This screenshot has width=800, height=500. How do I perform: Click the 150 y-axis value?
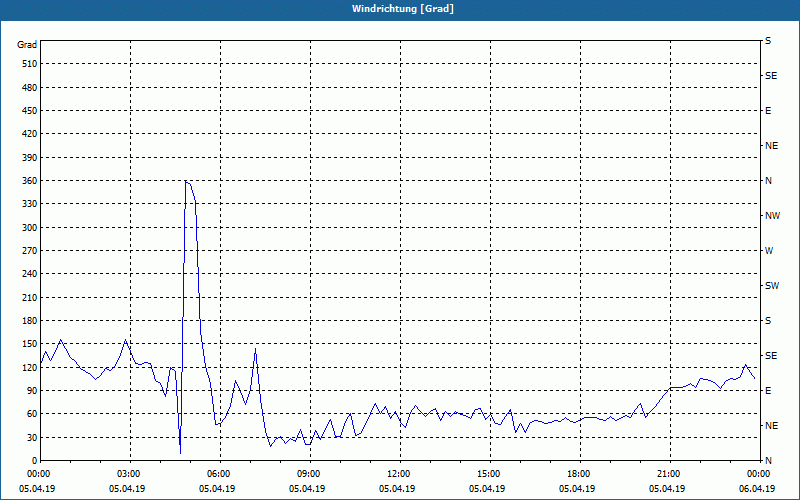point(30,344)
